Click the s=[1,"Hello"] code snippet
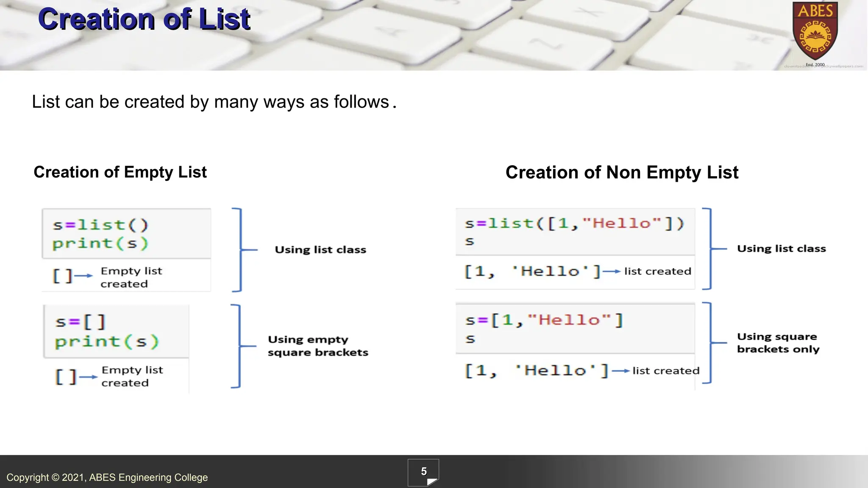The width and height of the screenshot is (868, 488). pos(575,328)
